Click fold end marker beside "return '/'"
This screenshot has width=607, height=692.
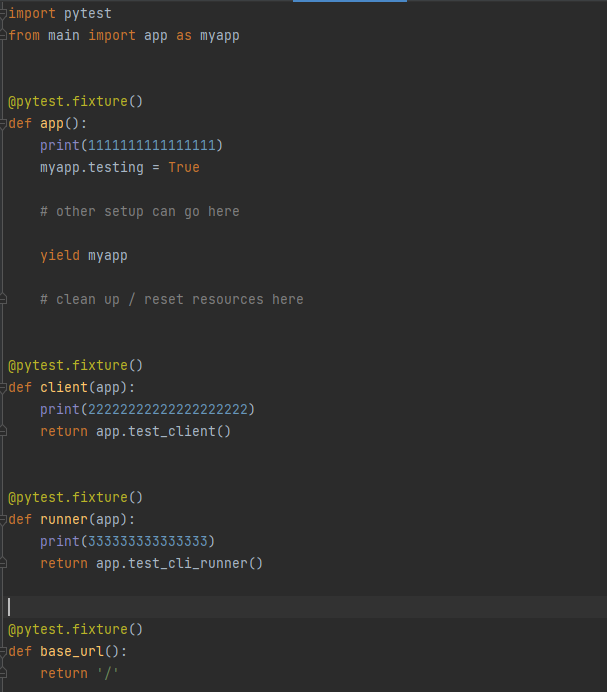click(3, 673)
